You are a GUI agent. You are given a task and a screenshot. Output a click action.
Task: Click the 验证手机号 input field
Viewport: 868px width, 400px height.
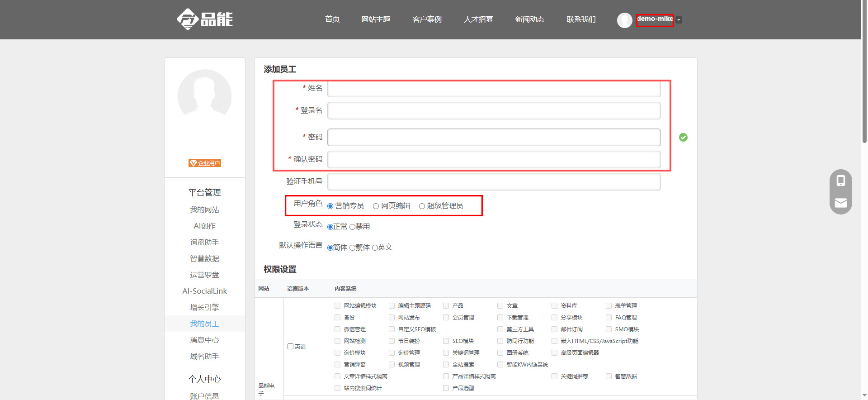coord(494,181)
